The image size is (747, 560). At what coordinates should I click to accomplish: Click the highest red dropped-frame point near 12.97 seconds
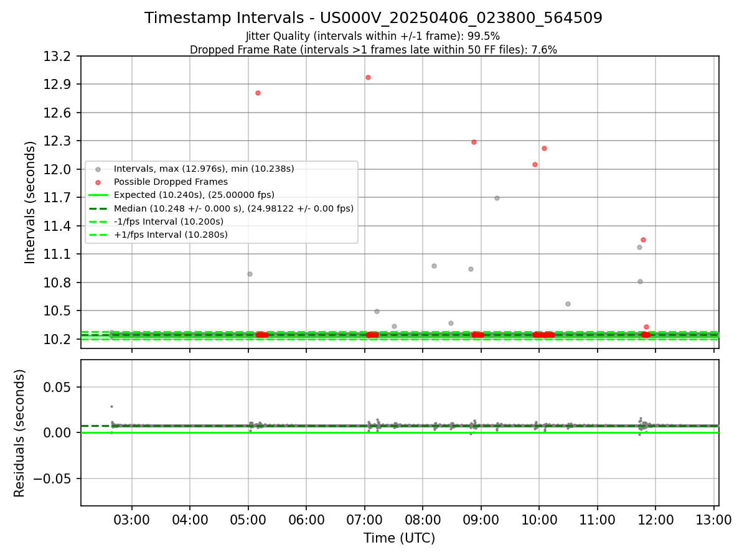pyautogui.click(x=368, y=77)
